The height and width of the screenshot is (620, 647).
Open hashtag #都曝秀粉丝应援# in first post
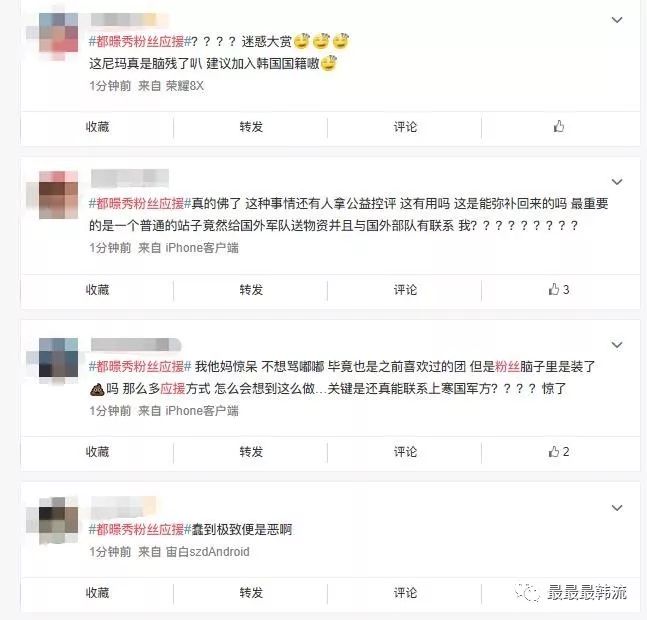[140, 41]
